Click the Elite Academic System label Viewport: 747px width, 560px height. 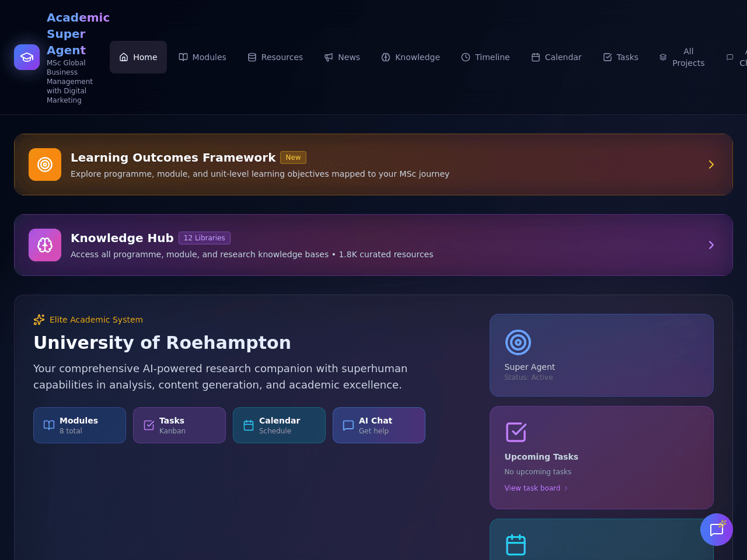(96, 320)
